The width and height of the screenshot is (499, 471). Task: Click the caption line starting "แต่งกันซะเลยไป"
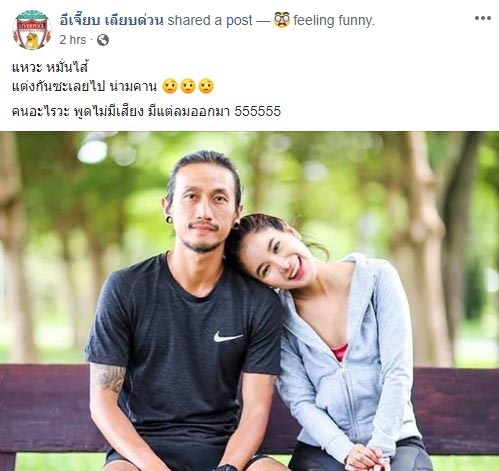click(84, 87)
